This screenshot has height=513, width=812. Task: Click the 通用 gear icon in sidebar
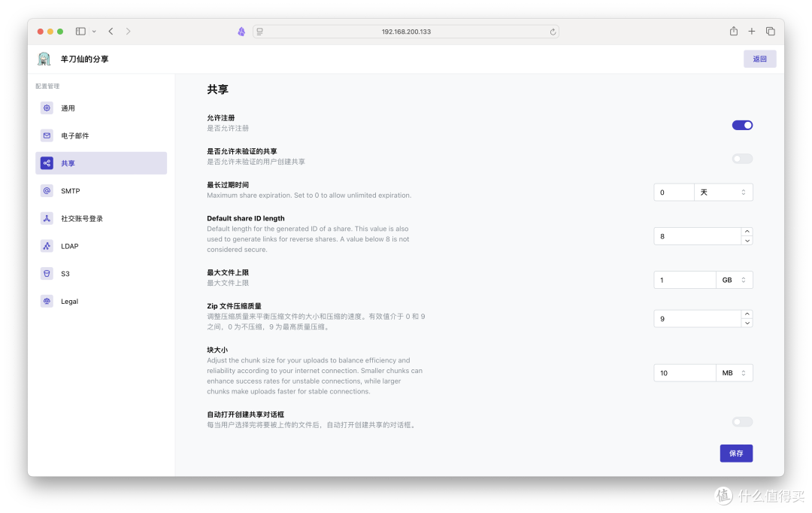coord(47,108)
